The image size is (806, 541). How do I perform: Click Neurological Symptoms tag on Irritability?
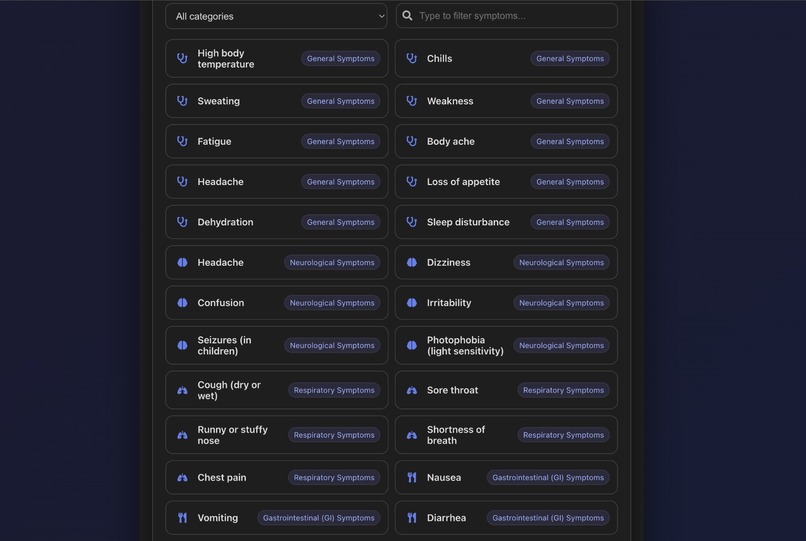click(x=561, y=302)
